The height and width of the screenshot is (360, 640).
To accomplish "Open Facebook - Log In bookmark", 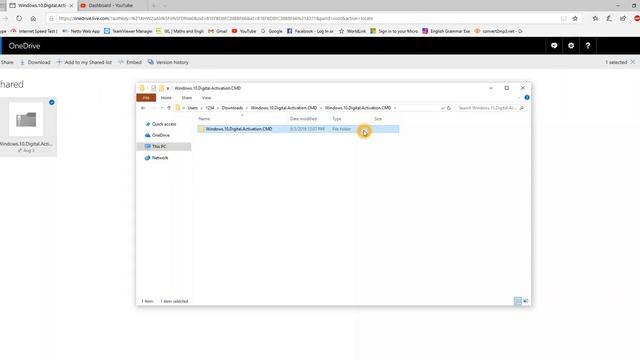I will (310, 31).
